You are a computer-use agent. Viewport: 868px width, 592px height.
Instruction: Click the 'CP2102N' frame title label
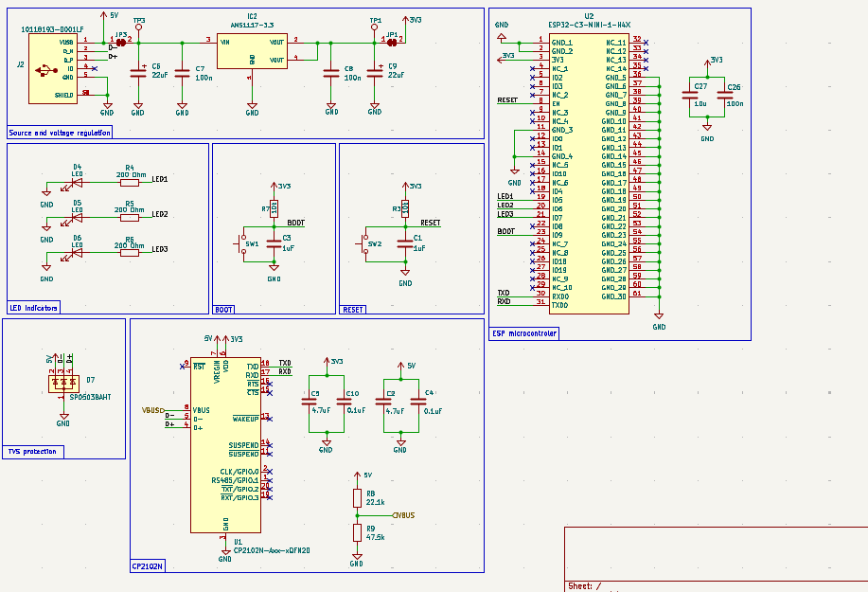[x=148, y=566]
